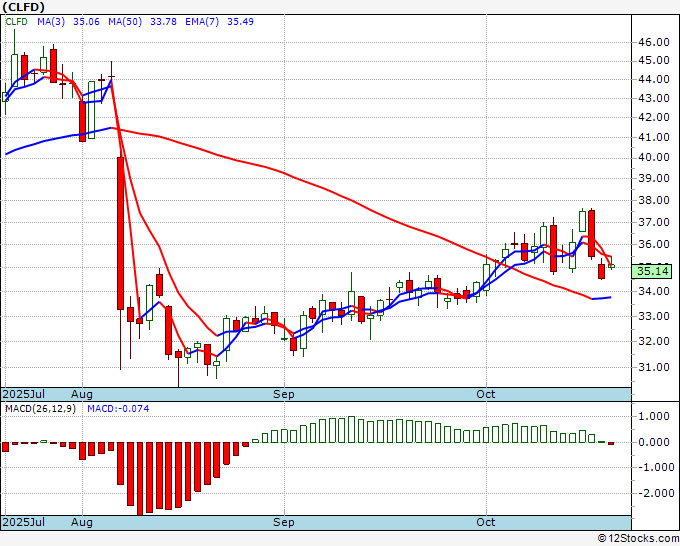680x546 pixels.
Task: Click the 40.00 price axis label
Action: point(654,157)
